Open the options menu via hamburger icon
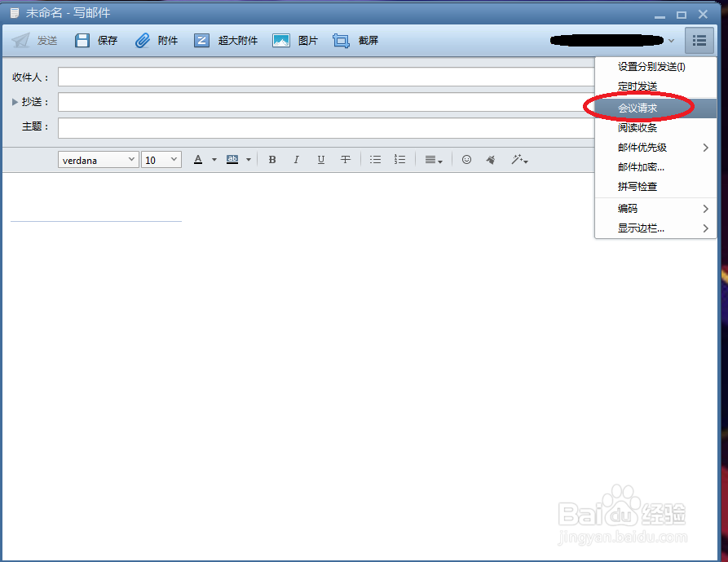728x562 pixels. point(699,40)
